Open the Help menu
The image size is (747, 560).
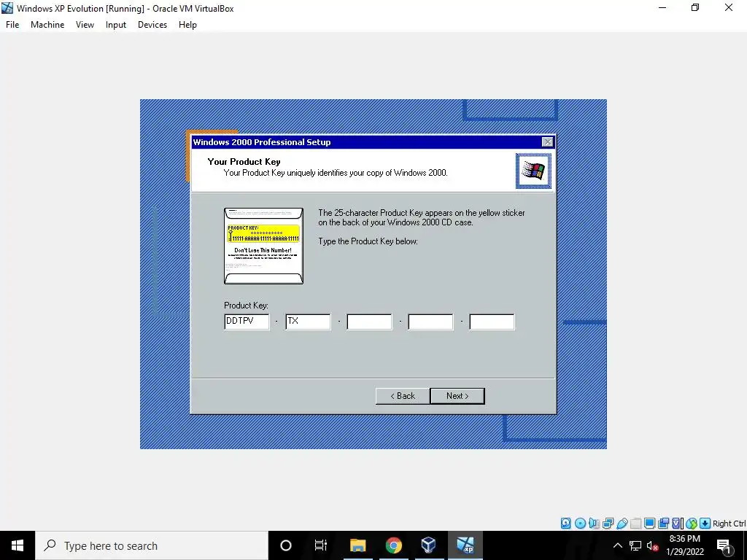coord(187,25)
